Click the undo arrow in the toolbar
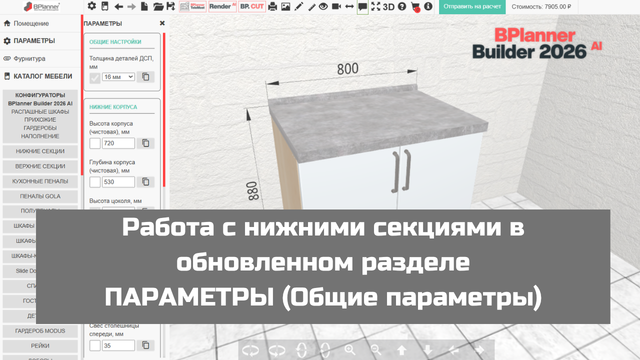Image resolution: width=640 pixels, height=360 pixels. 119,7
